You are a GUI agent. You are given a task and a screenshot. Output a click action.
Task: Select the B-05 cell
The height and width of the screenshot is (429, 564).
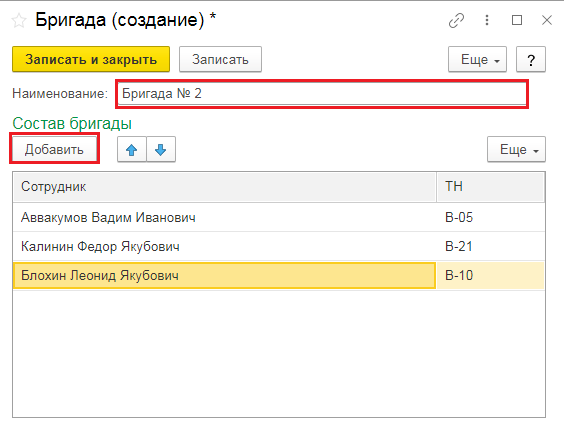491,218
